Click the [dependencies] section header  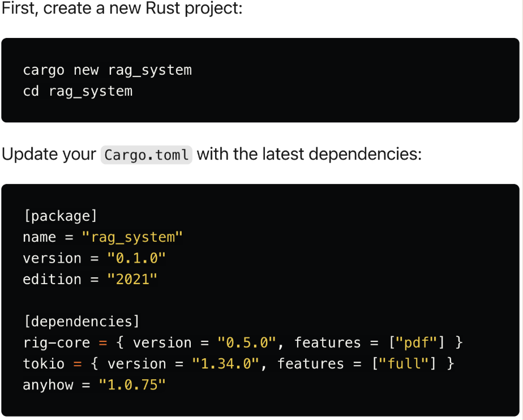tap(82, 322)
